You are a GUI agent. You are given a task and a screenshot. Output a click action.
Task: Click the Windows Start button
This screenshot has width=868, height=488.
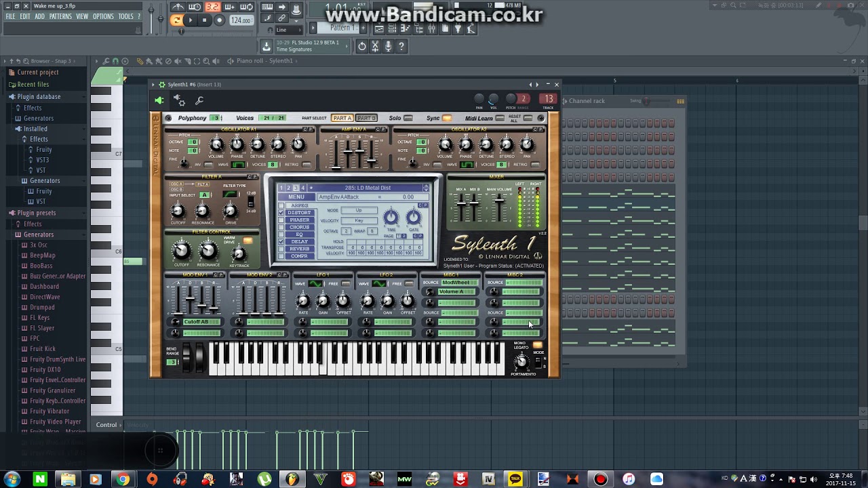point(12,480)
